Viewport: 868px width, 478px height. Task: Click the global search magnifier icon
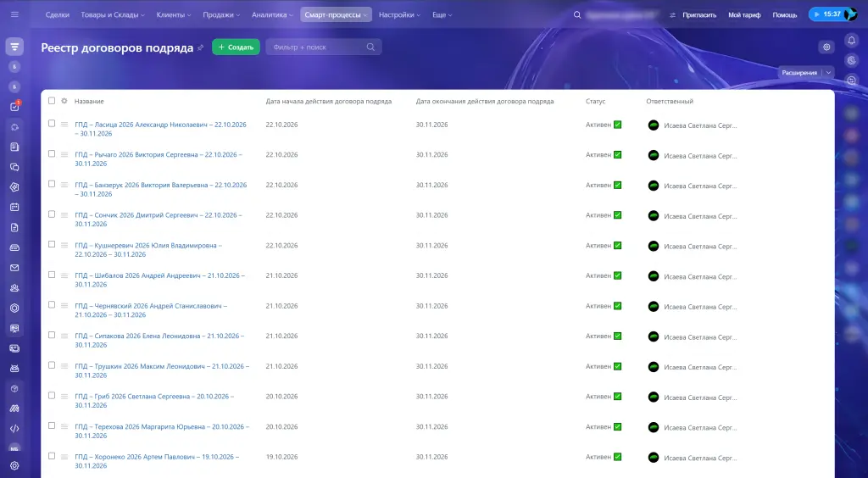coord(576,15)
